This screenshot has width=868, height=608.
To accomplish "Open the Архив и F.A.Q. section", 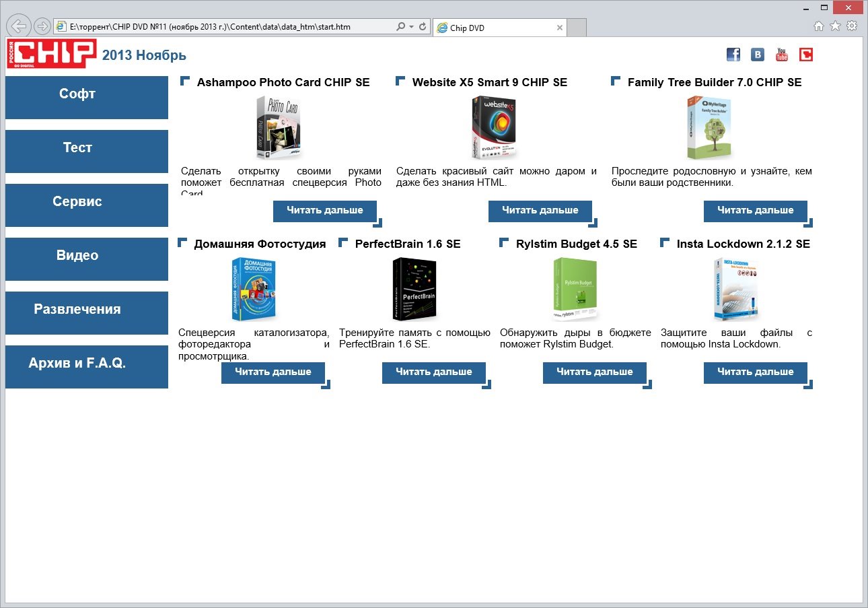I will click(x=87, y=366).
